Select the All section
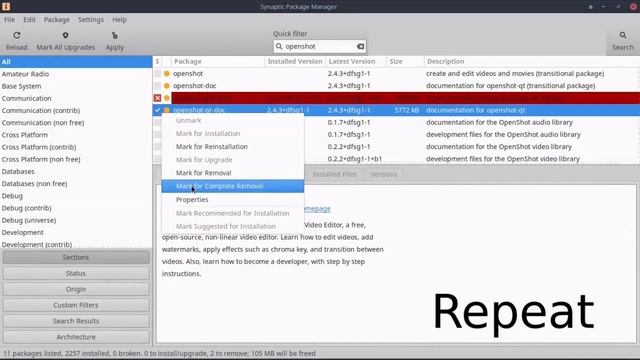The height and width of the screenshot is (360, 640). click(76, 62)
